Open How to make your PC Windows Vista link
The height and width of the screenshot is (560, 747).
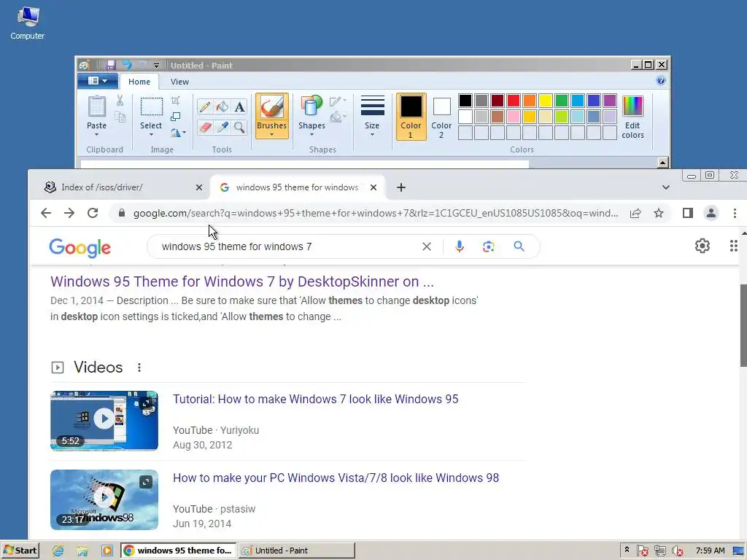tap(336, 478)
